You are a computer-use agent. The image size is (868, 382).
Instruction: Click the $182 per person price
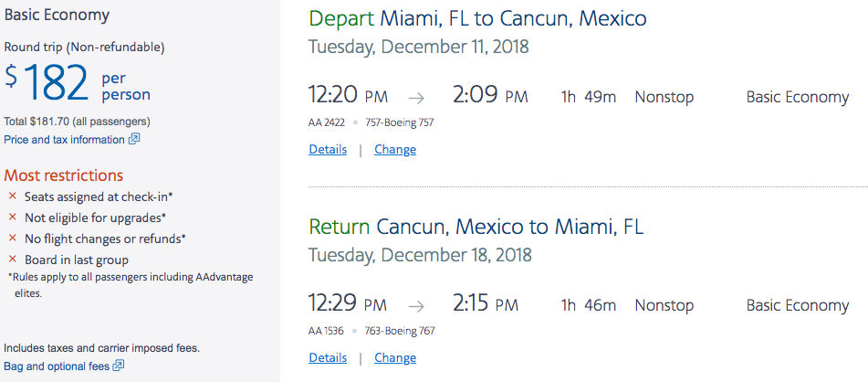tap(78, 84)
